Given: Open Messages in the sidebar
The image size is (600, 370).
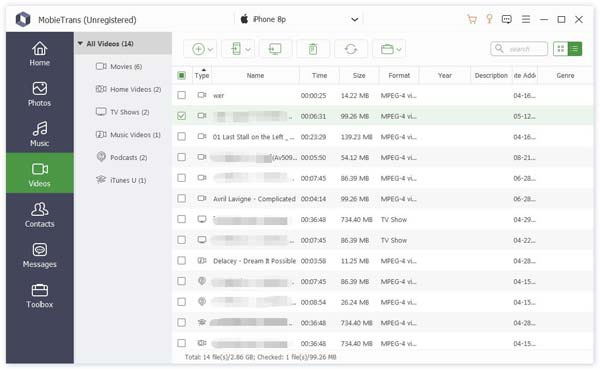Looking at the screenshot, I should pos(40,255).
